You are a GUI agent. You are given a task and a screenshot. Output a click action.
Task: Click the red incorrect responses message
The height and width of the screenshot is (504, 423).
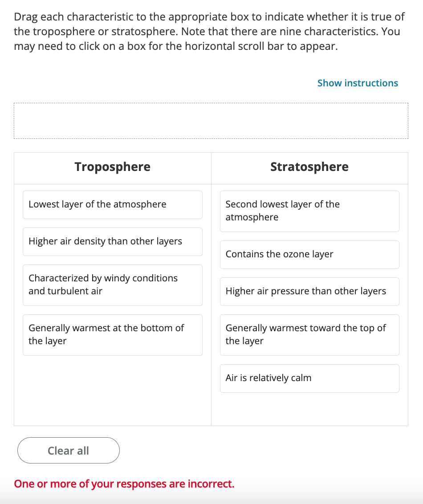pos(123,484)
